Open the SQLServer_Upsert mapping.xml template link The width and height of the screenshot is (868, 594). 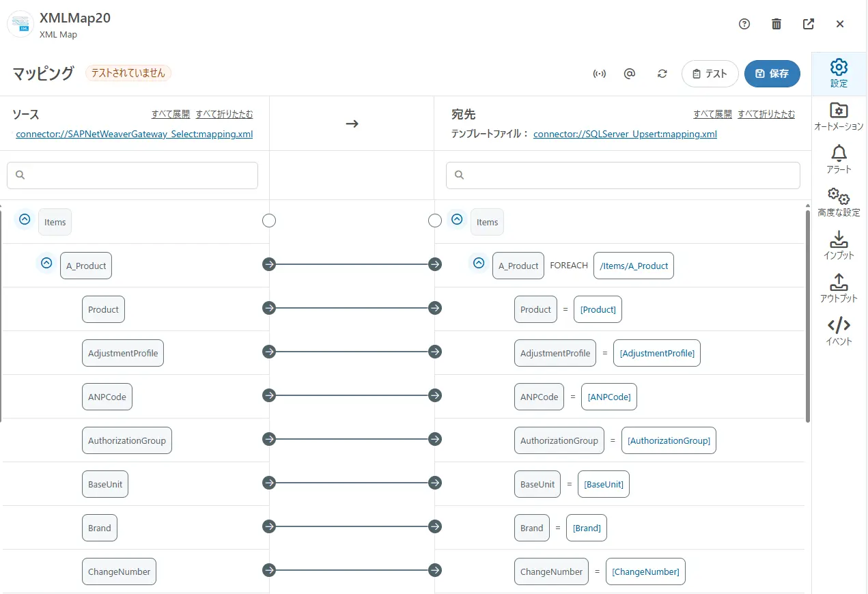pyautogui.click(x=625, y=134)
